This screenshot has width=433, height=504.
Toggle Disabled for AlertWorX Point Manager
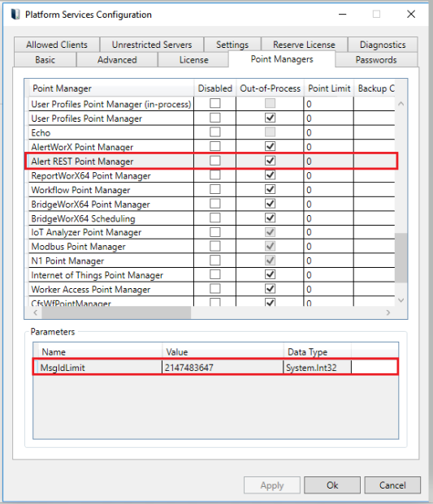(215, 146)
